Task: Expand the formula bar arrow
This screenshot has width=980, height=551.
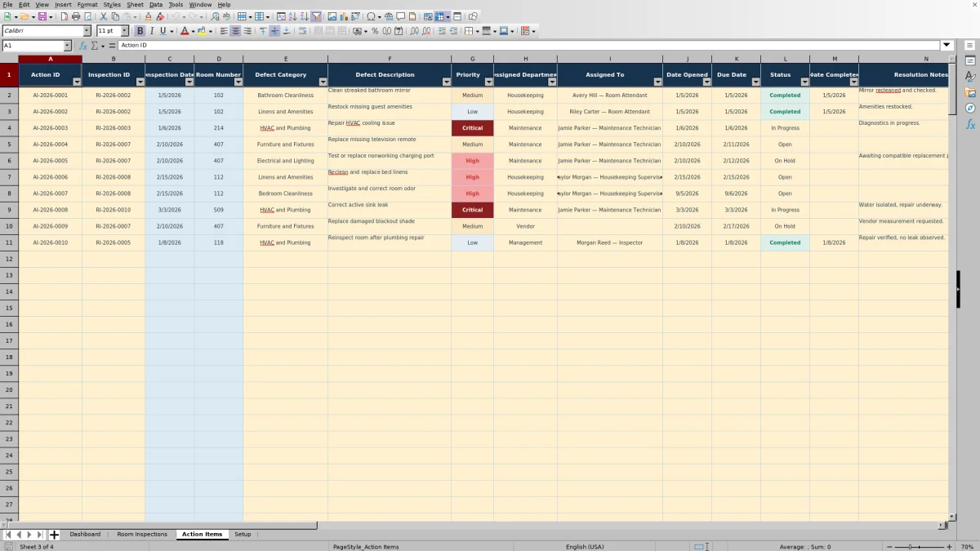Action: point(947,46)
